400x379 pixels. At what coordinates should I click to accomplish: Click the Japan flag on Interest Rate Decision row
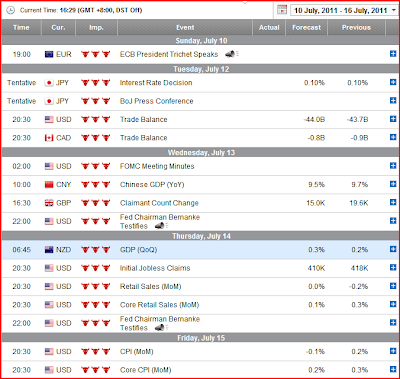click(49, 83)
